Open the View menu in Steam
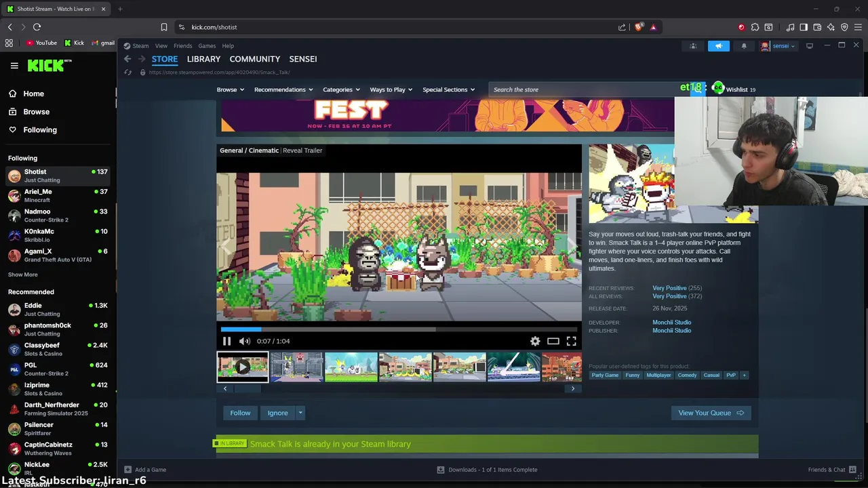 coord(161,46)
